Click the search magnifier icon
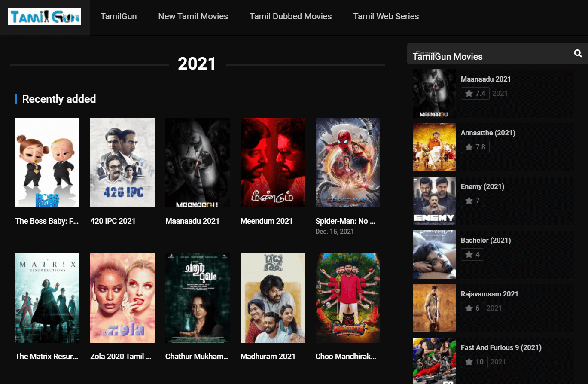The height and width of the screenshot is (384, 588). coord(578,53)
